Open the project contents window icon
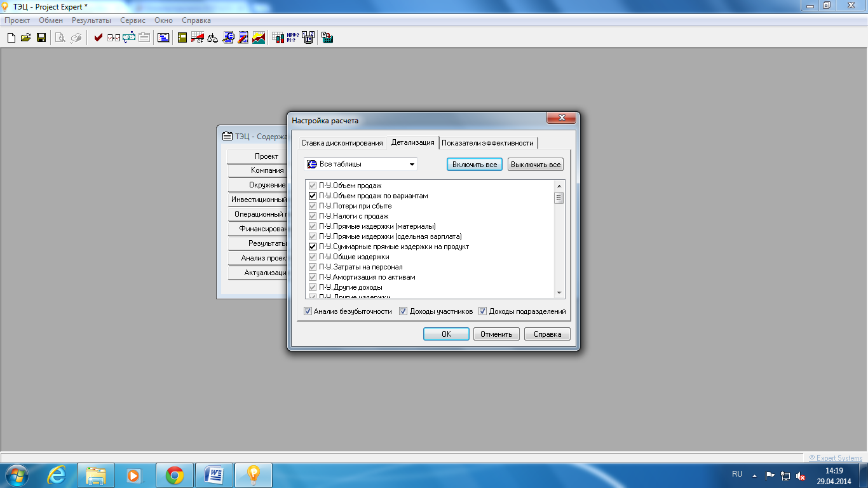Image resolution: width=868 pixels, height=488 pixels. pos(163,37)
